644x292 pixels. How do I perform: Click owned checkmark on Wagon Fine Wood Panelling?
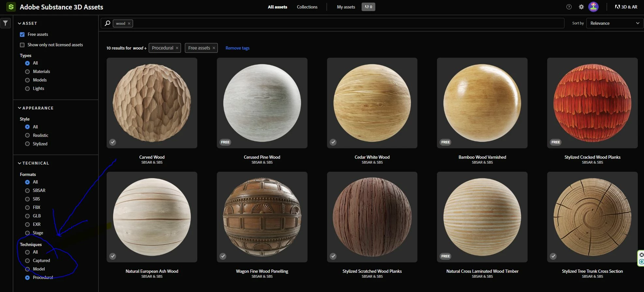tap(223, 256)
